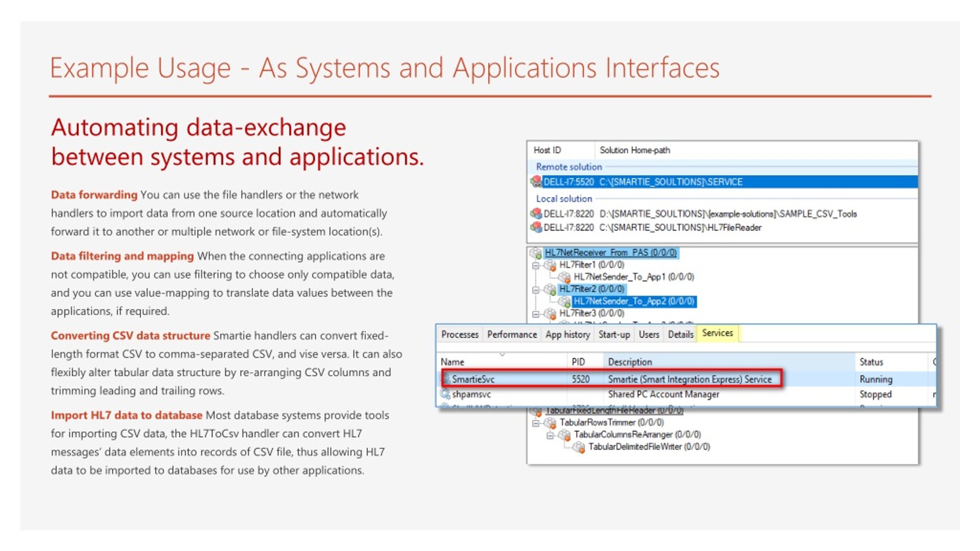Image resolution: width=980 pixels, height=551 pixels.
Task: Sort services by the Description column
Action: pyautogui.click(x=729, y=362)
